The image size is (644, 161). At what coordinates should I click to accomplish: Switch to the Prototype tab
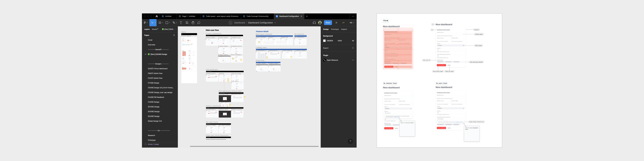pos(335,29)
